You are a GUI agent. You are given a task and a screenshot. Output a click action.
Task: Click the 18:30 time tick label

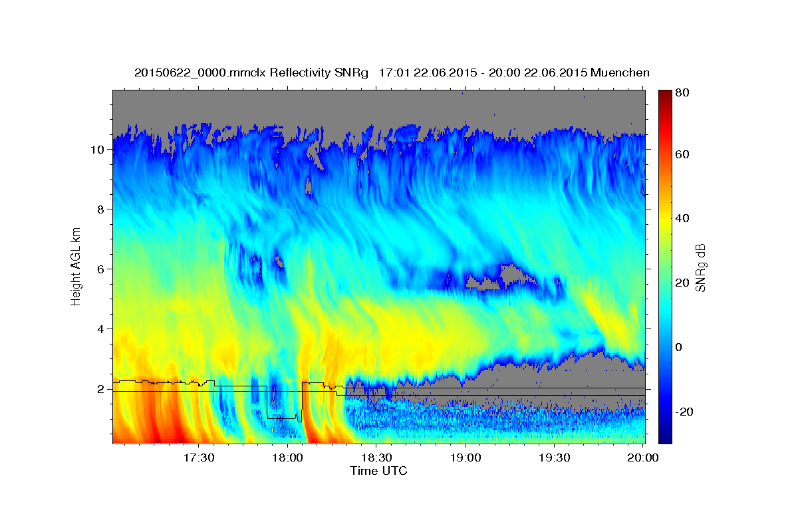click(x=376, y=458)
